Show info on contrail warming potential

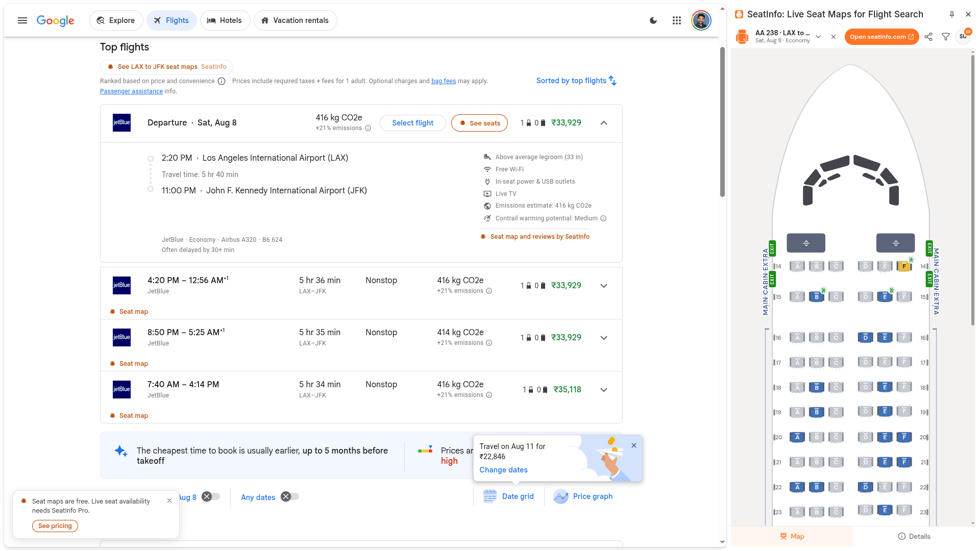[603, 218]
